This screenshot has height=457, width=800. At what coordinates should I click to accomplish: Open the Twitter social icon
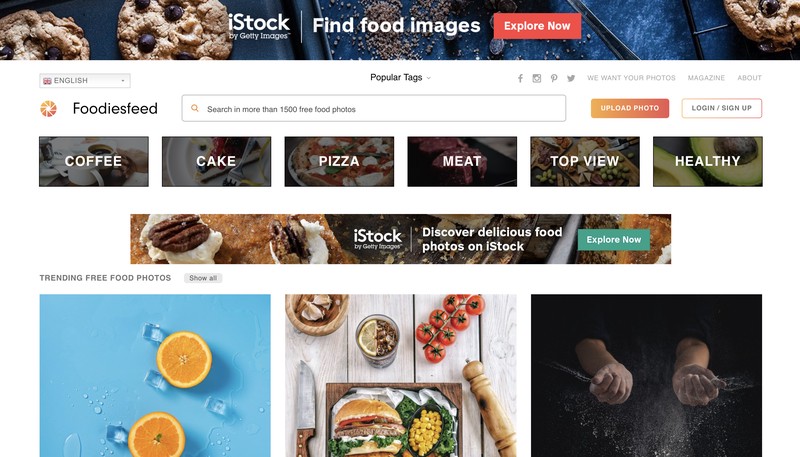[571, 78]
